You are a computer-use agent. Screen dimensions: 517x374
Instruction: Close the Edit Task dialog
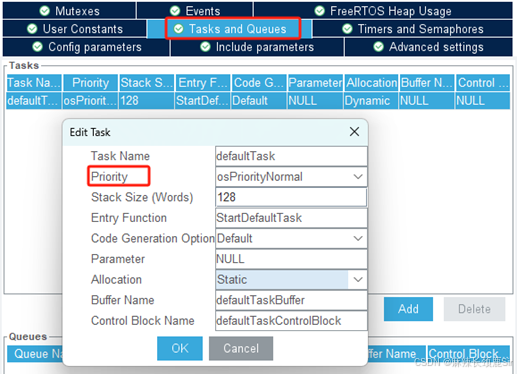pos(354,132)
